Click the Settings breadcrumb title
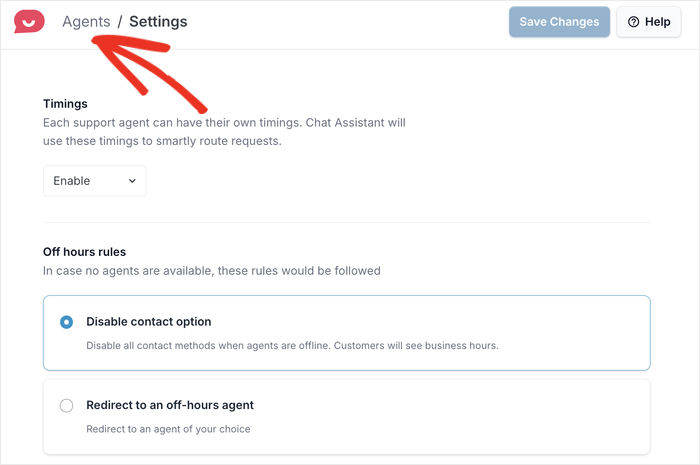Image resolution: width=700 pixels, height=465 pixels. point(158,21)
